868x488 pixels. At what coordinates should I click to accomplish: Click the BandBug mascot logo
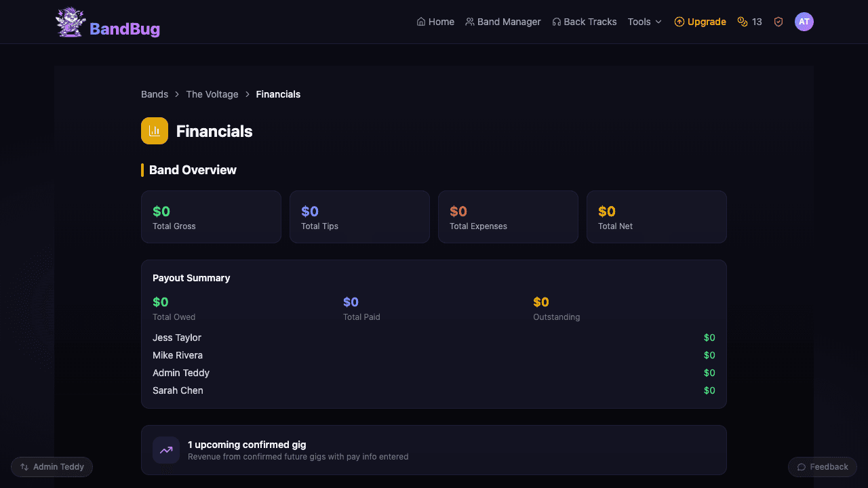70,21
